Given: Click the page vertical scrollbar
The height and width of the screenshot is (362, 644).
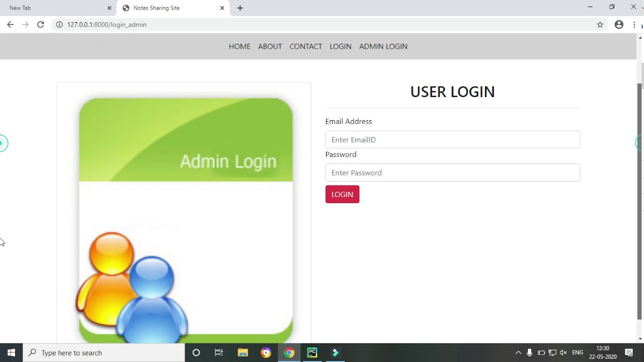Looking at the screenshot, I should 640,201.
